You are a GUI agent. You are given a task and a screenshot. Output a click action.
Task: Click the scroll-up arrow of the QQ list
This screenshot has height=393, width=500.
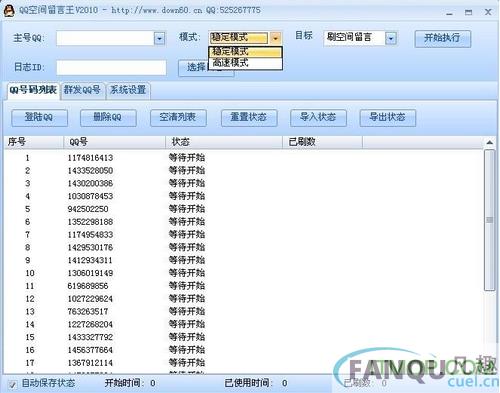(x=489, y=143)
